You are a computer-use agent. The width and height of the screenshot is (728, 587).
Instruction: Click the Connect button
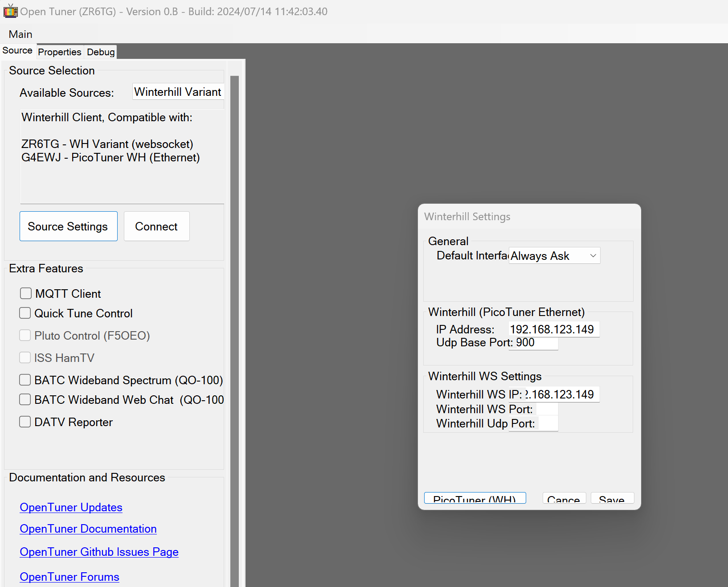(157, 226)
